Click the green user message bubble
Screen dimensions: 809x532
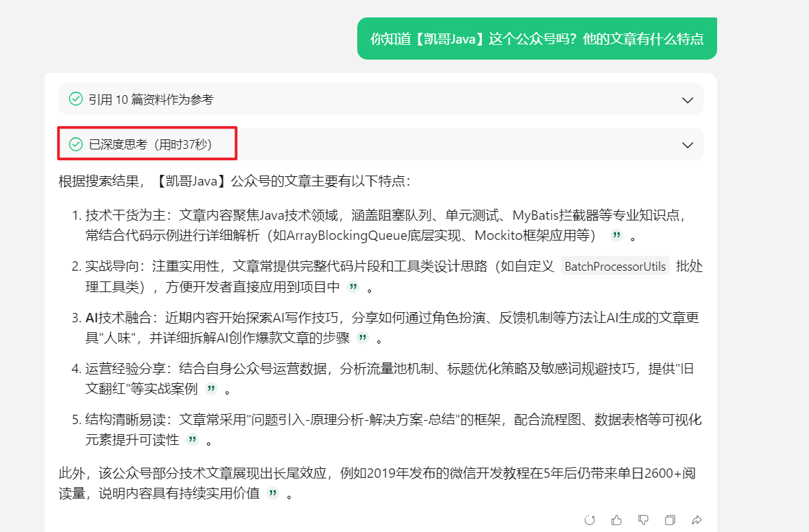tap(537, 38)
